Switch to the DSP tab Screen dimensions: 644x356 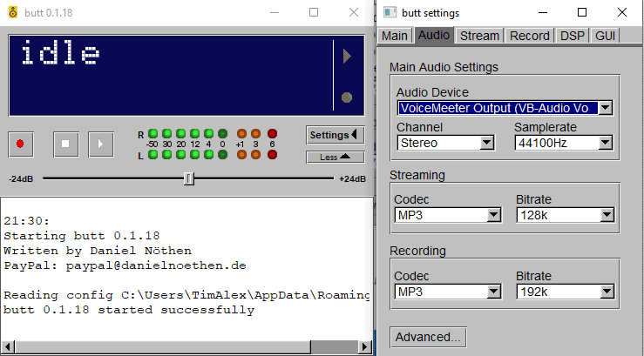(x=573, y=36)
